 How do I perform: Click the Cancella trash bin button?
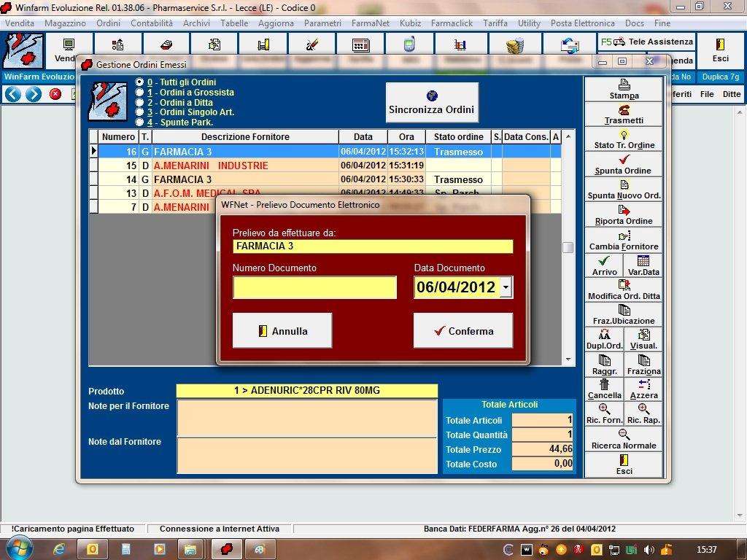click(604, 389)
